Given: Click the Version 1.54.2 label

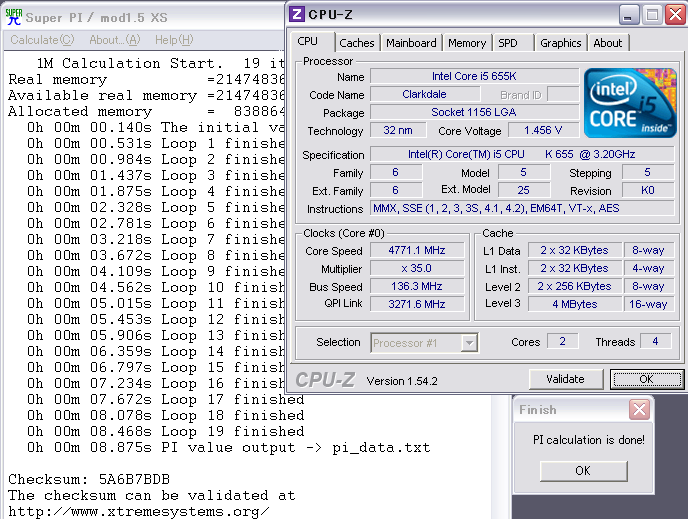Looking at the screenshot, I should [x=402, y=381].
